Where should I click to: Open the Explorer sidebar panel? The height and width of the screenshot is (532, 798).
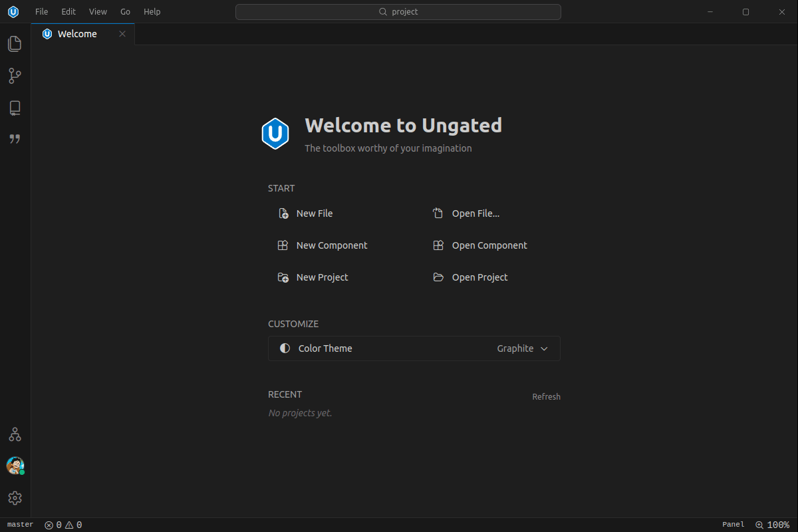(x=15, y=43)
